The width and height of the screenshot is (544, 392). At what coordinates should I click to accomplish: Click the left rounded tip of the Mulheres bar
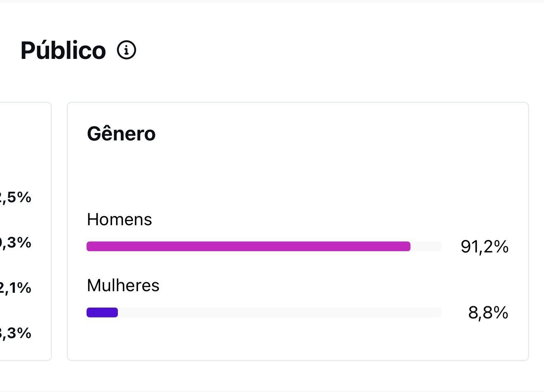click(89, 313)
